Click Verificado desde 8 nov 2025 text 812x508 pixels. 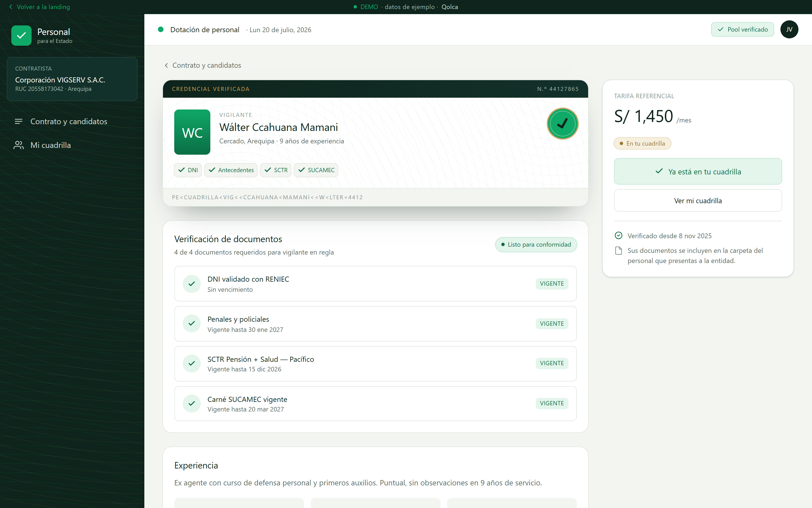click(x=669, y=236)
